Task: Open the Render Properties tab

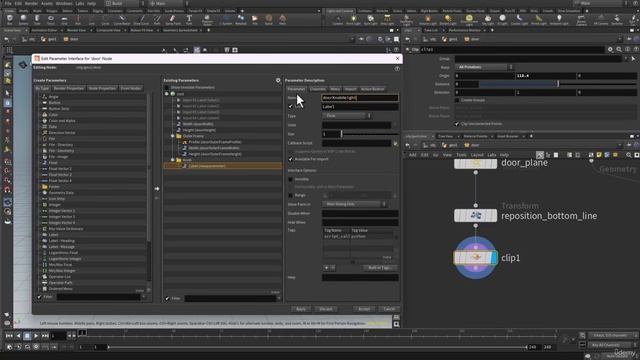Action: [x=69, y=88]
